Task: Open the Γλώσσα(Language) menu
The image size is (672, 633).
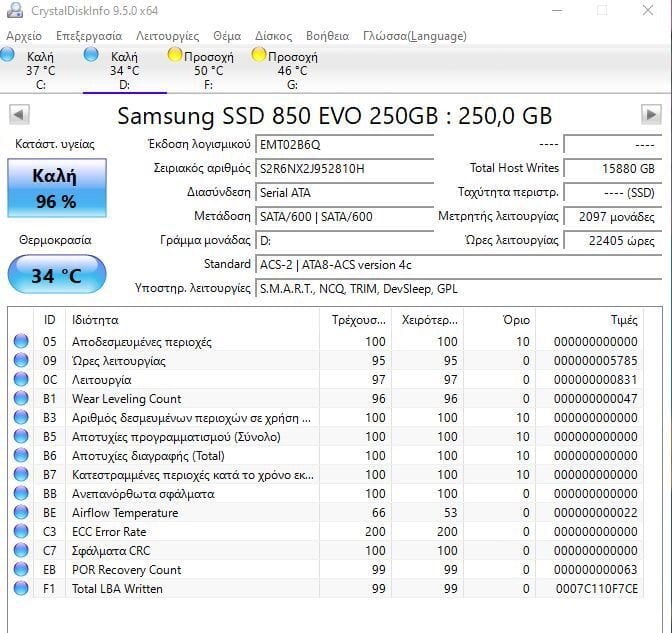Action: [x=414, y=36]
